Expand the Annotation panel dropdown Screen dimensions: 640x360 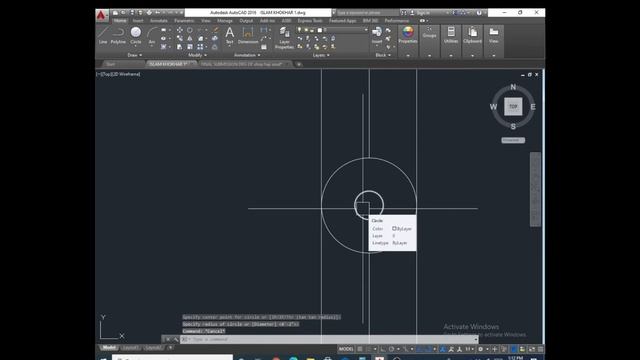click(247, 55)
